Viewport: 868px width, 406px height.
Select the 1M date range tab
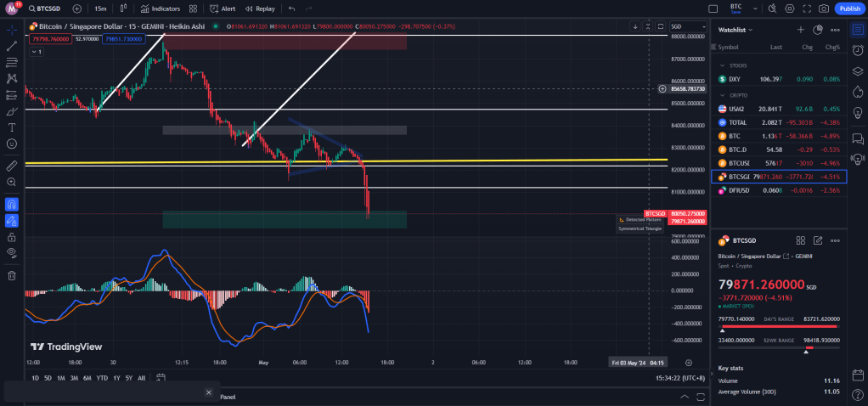point(60,378)
